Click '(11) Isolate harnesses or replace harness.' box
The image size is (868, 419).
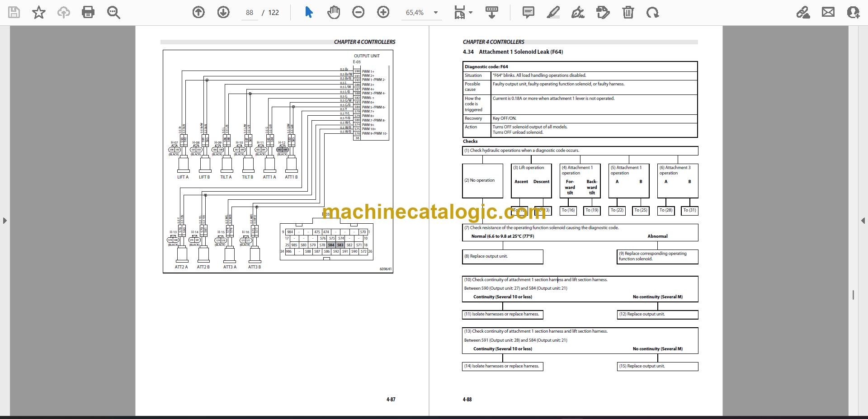tap(503, 314)
